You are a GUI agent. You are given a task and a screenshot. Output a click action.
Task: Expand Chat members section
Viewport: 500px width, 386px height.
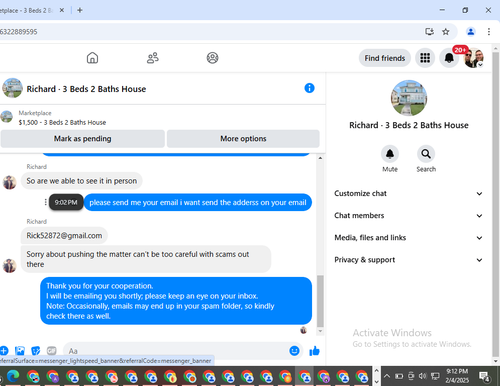408,215
